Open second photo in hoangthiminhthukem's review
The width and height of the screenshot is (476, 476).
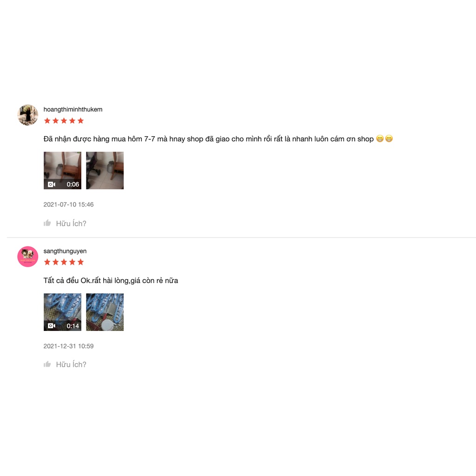[105, 170]
